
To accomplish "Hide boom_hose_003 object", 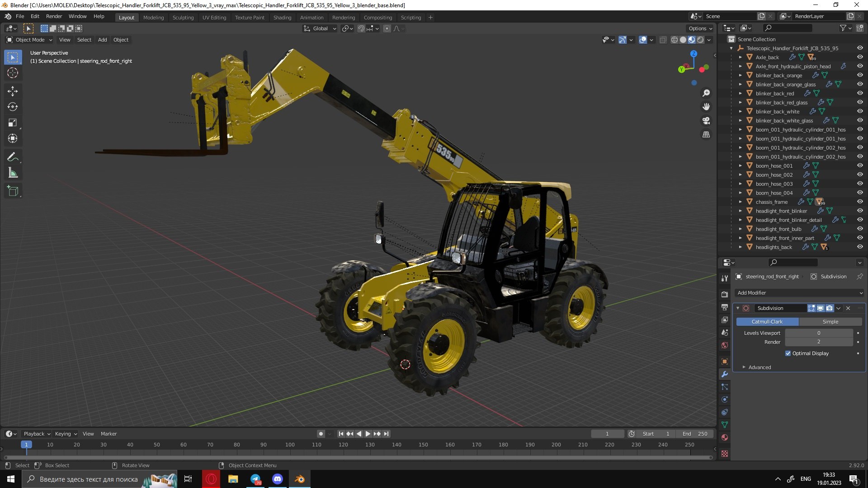I will pyautogui.click(x=860, y=184).
